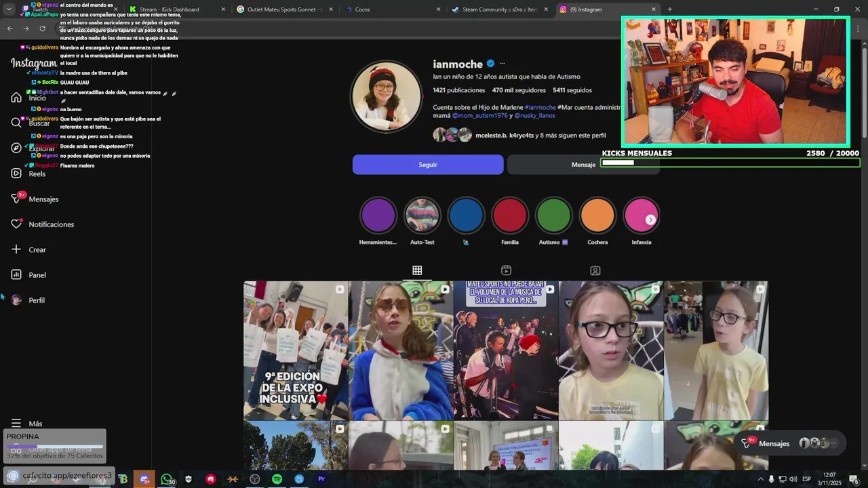This screenshot has height=488, width=868.
Task: Click the browser back arrow
Action: pyautogui.click(x=9, y=28)
